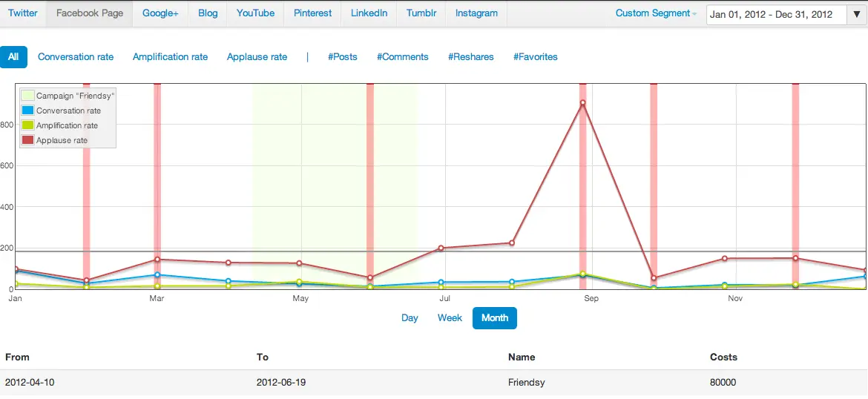Click the green Amplification rate legend swatch

coord(27,125)
